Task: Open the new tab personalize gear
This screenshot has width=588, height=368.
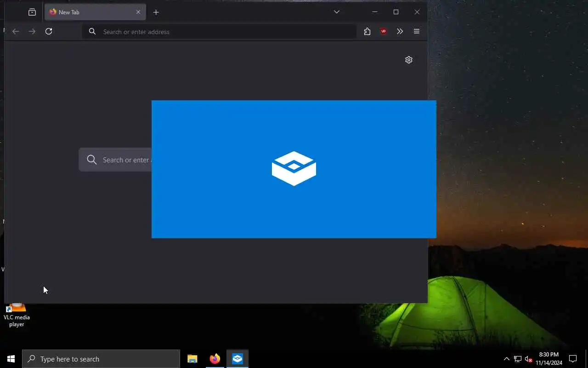Action: 409,60
